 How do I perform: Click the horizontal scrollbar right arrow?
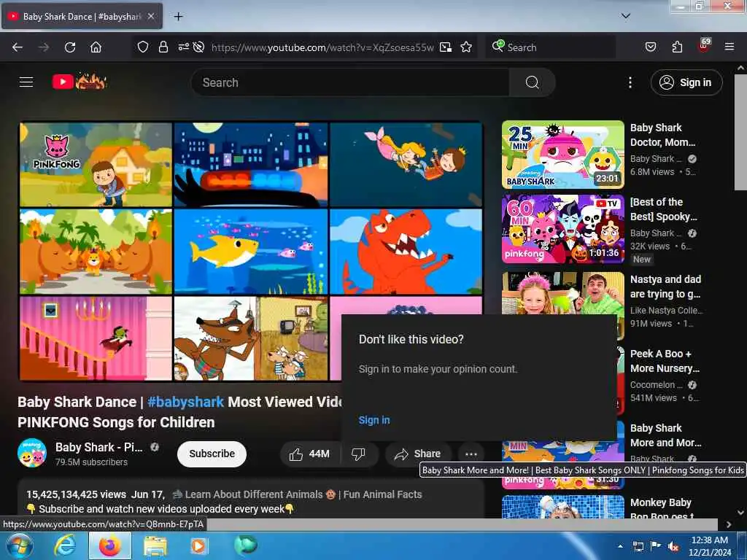tap(729, 524)
